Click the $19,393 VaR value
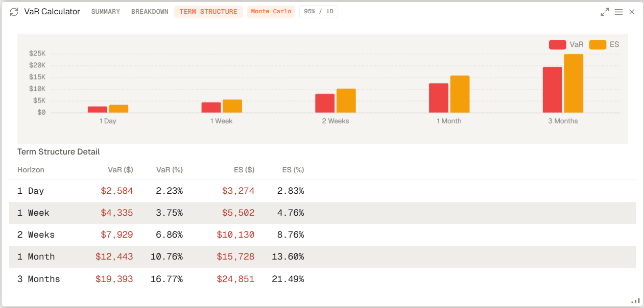The image size is (644, 308). pyautogui.click(x=114, y=279)
